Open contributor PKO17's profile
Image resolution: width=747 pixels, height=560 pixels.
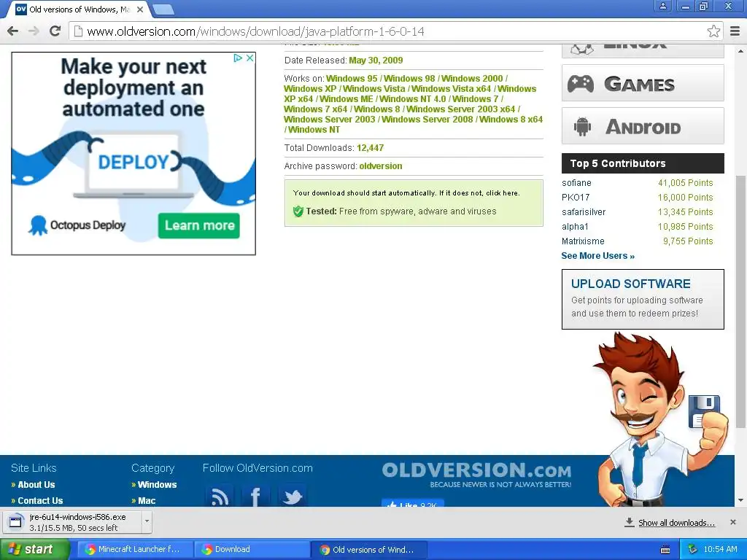click(x=576, y=197)
